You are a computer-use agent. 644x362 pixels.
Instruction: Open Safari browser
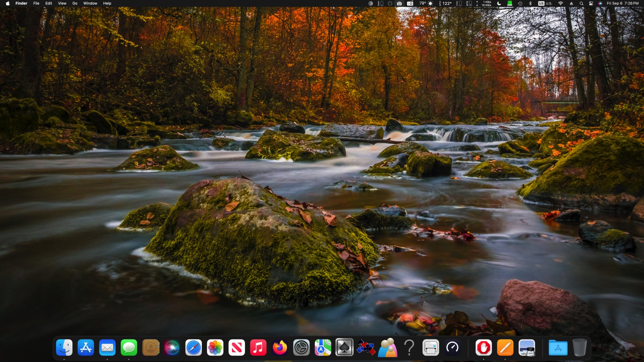[x=194, y=348]
